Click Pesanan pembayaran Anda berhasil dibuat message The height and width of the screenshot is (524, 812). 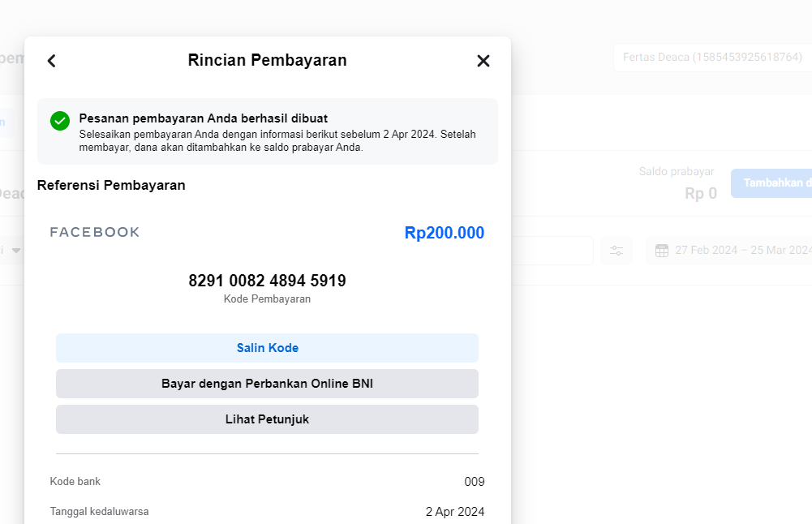[204, 118]
